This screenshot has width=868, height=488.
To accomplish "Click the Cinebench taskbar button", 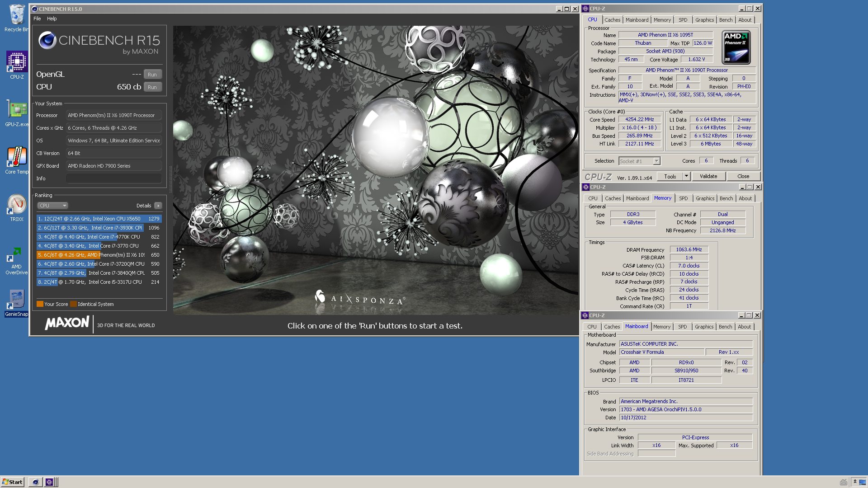I will pos(35,482).
